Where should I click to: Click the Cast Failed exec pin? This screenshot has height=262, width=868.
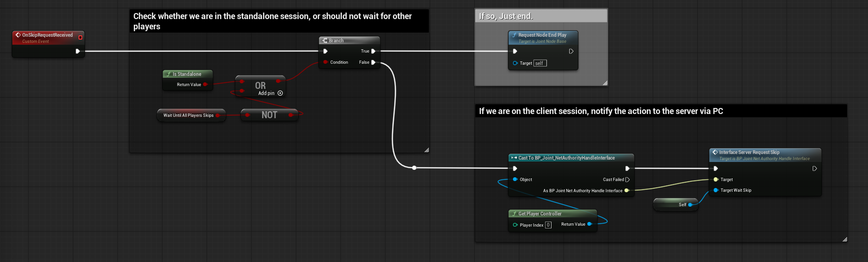pyautogui.click(x=627, y=180)
